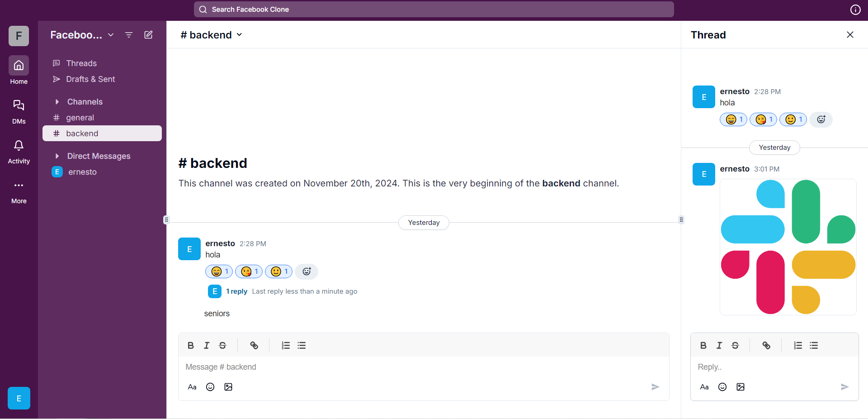Click thread panel resize handle
The height and width of the screenshot is (419, 868).
[681, 220]
